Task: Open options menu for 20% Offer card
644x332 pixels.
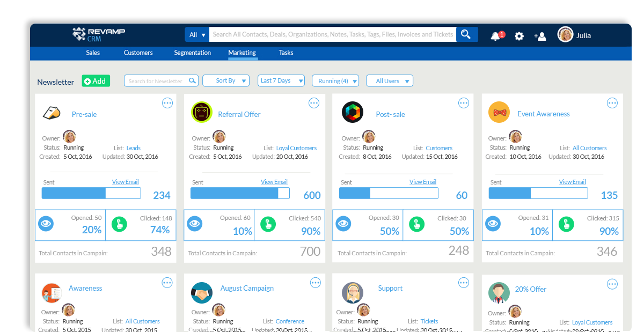Action: 612,284
